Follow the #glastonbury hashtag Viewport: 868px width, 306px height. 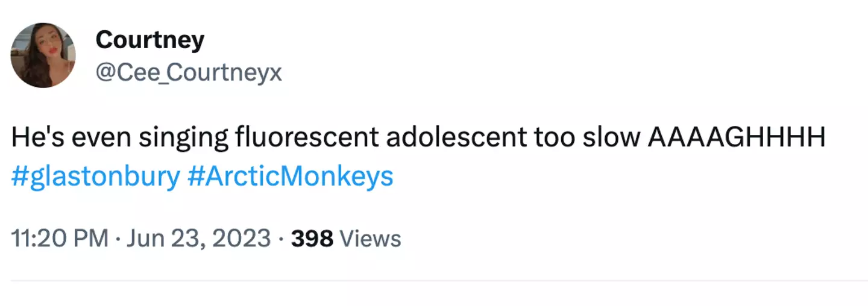pos(95,176)
